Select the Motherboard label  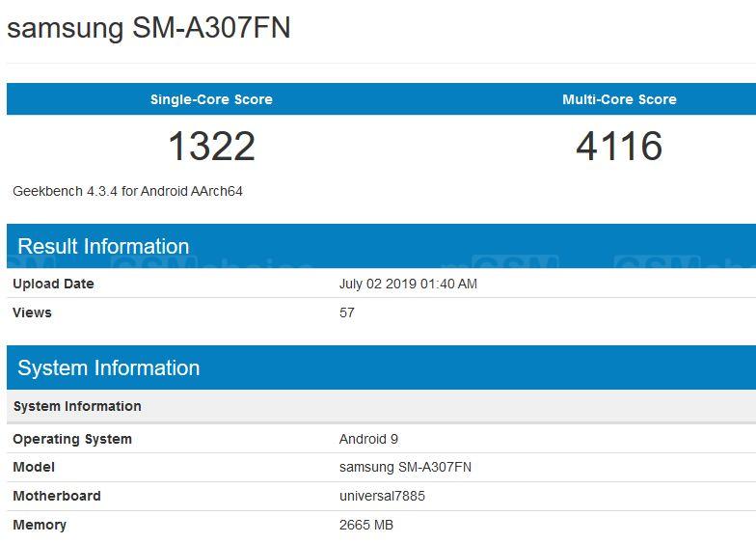coord(57,496)
